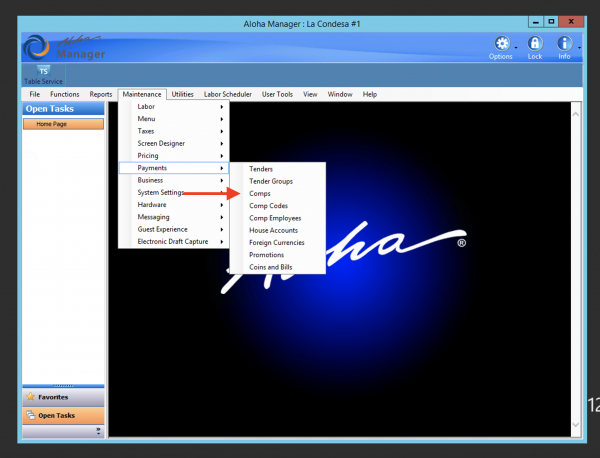Screen dimensions: 600x458
Task: Close the Maintenance menu
Action: pyautogui.click(x=142, y=94)
